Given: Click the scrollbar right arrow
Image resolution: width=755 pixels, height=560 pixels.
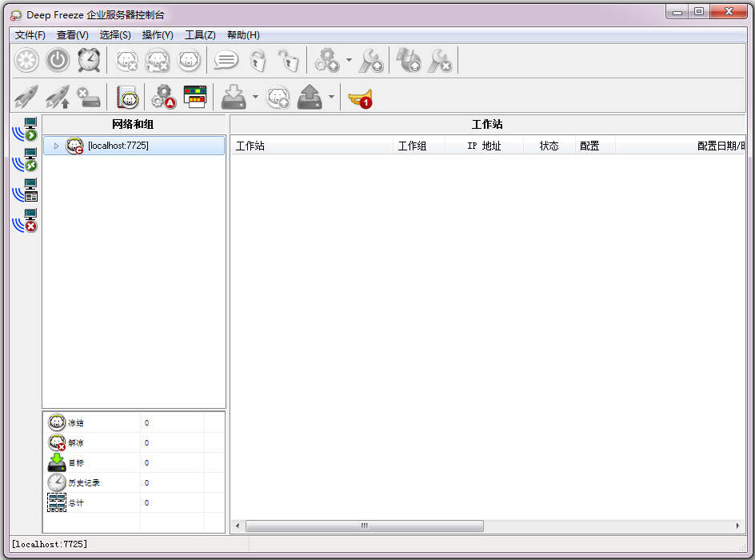Looking at the screenshot, I should [x=737, y=526].
